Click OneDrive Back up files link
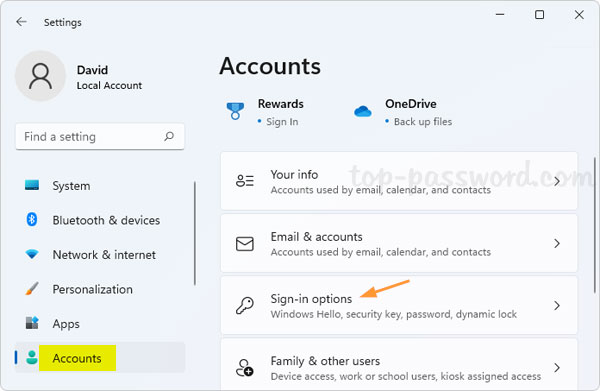Viewport: 600px width, 391px height. (423, 122)
